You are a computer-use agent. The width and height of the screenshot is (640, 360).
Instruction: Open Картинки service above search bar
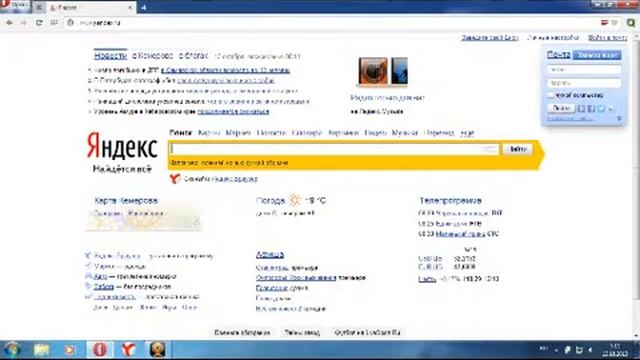343,133
